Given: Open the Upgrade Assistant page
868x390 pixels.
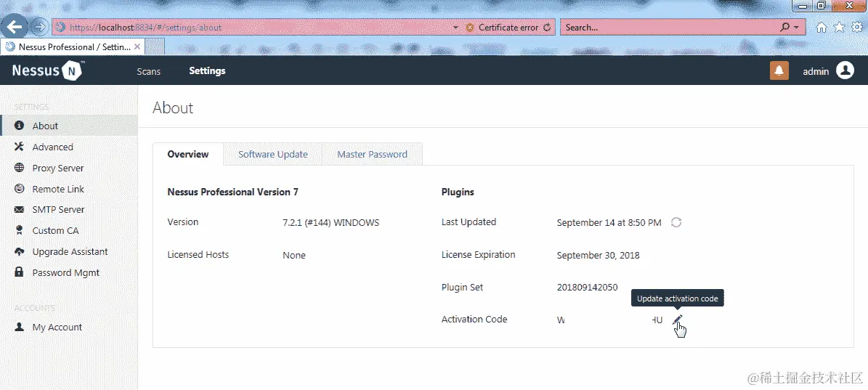Looking at the screenshot, I should 69,252.
